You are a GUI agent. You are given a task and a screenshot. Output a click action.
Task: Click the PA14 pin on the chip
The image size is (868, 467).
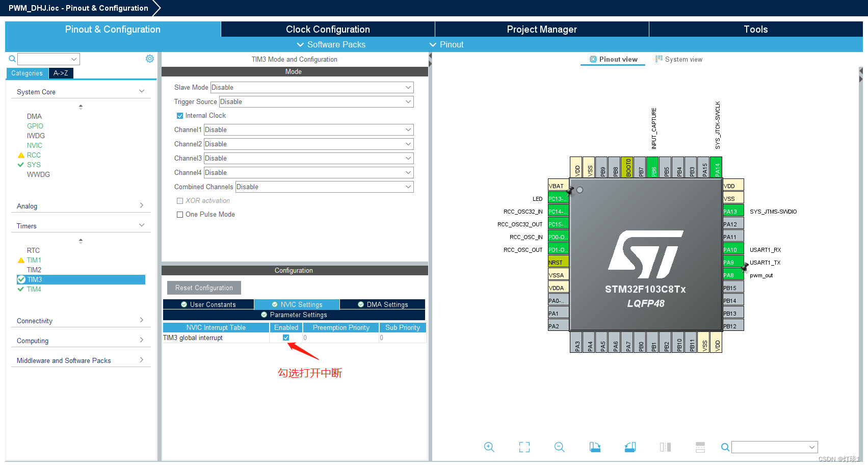coord(717,167)
